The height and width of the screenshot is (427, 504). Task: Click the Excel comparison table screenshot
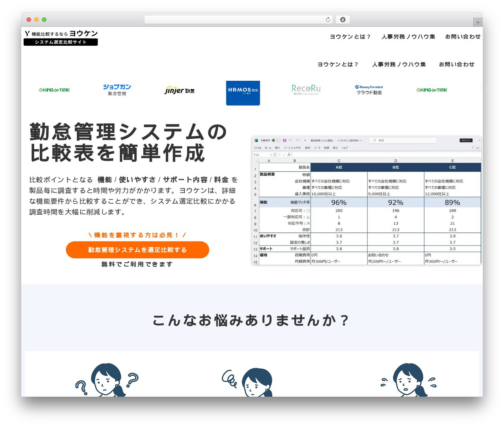(366, 201)
